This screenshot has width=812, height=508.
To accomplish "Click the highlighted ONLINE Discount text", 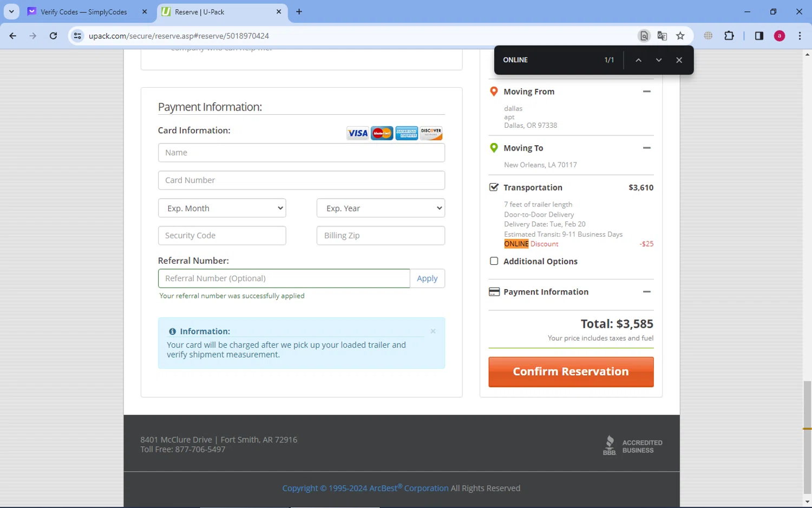I will tap(531, 244).
